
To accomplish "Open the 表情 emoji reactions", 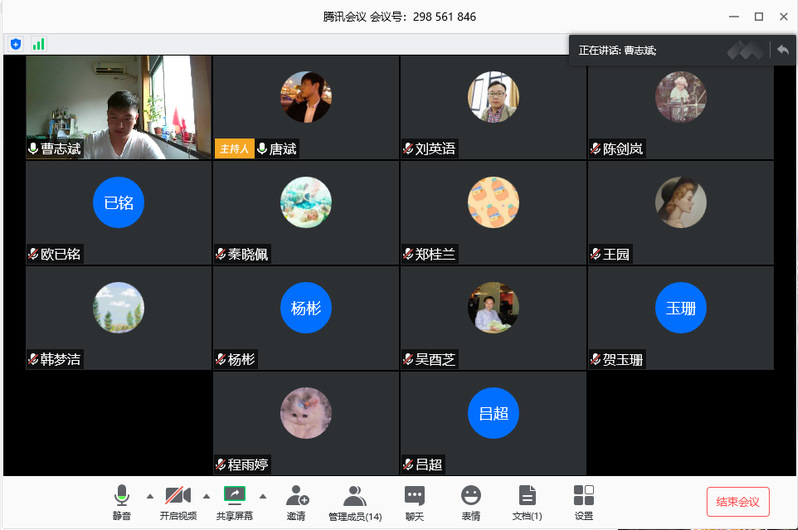I will tap(471, 496).
